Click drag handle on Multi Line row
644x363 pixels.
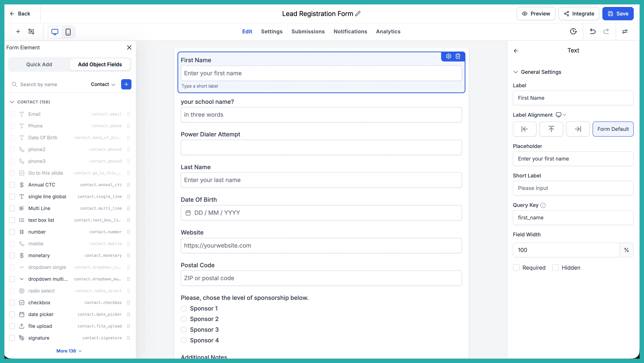(x=129, y=208)
